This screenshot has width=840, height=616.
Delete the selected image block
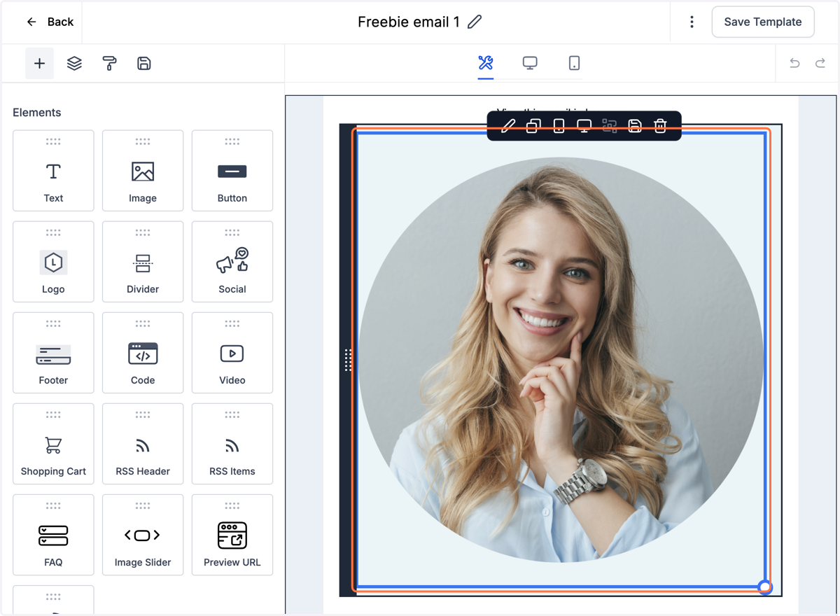pyautogui.click(x=660, y=126)
